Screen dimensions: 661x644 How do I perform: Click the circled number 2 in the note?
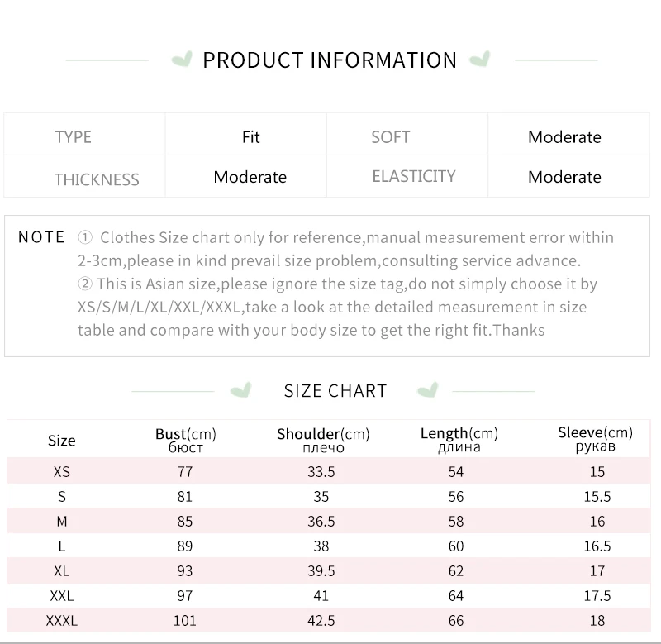click(85, 284)
